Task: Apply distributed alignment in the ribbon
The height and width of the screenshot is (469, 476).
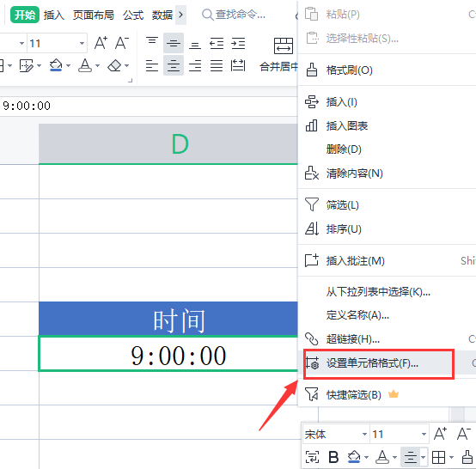Action: pos(238,65)
